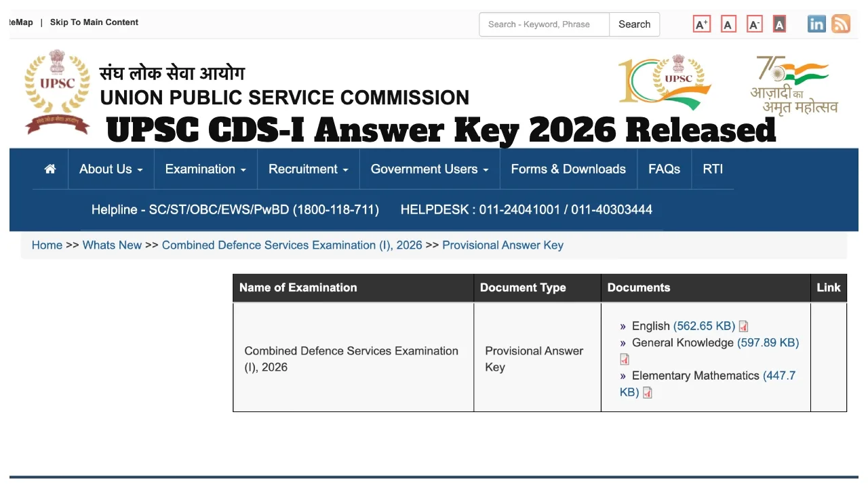
Task: Click the PDF icon beside Elementary Mathematics
Action: click(648, 392)
